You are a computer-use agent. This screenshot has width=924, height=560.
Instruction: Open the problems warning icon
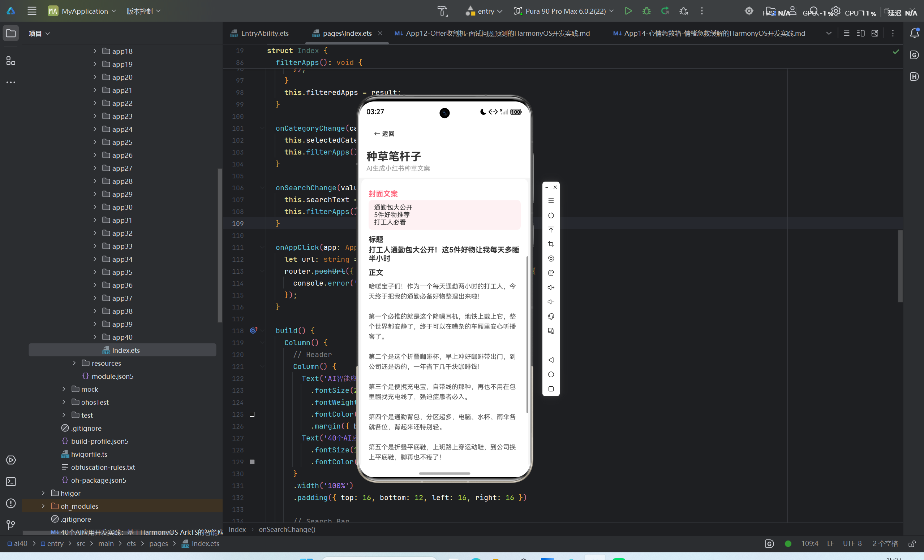(x=11, y=503)
